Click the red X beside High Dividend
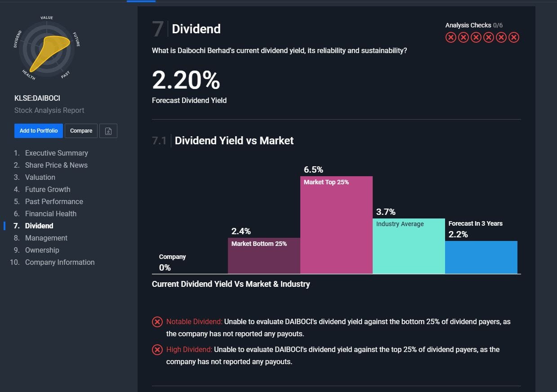Image resolution: width=557 pixels, height=392 pixels. coord(157,350)
